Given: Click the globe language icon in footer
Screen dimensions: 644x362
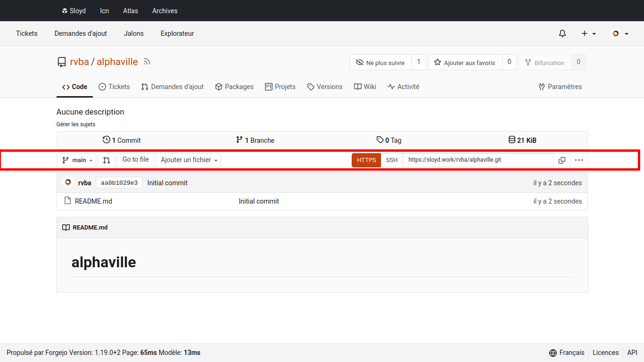Looking at the screenshot, I should 553,353.
